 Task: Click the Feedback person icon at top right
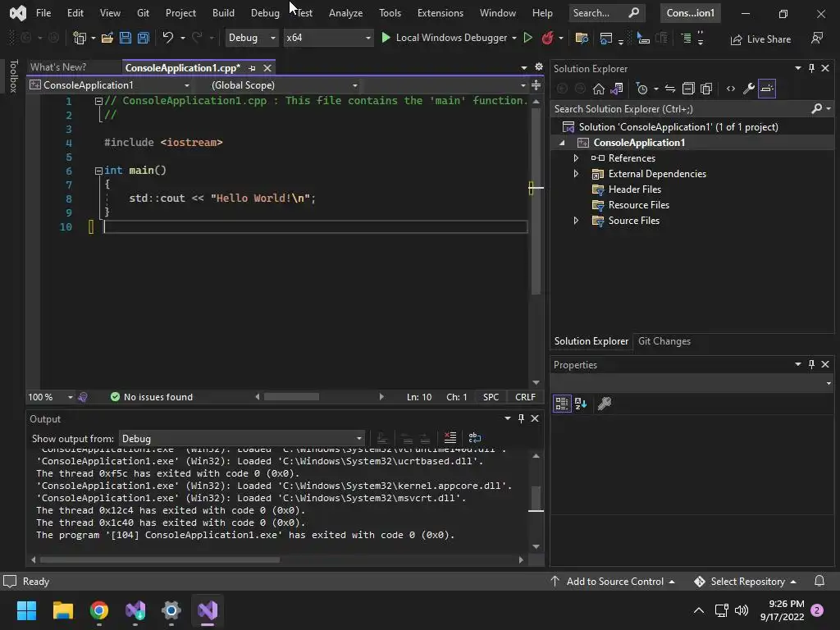click(x=817, y=38)
